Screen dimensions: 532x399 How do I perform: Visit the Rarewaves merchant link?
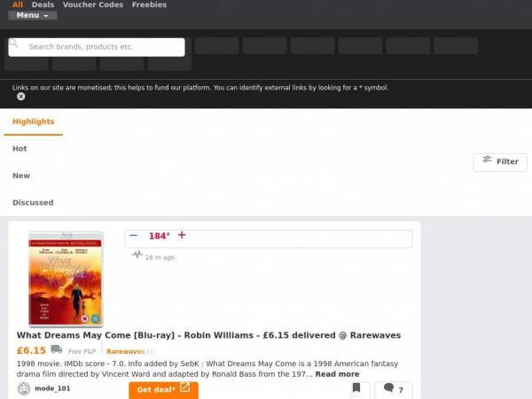coord(126,351)
